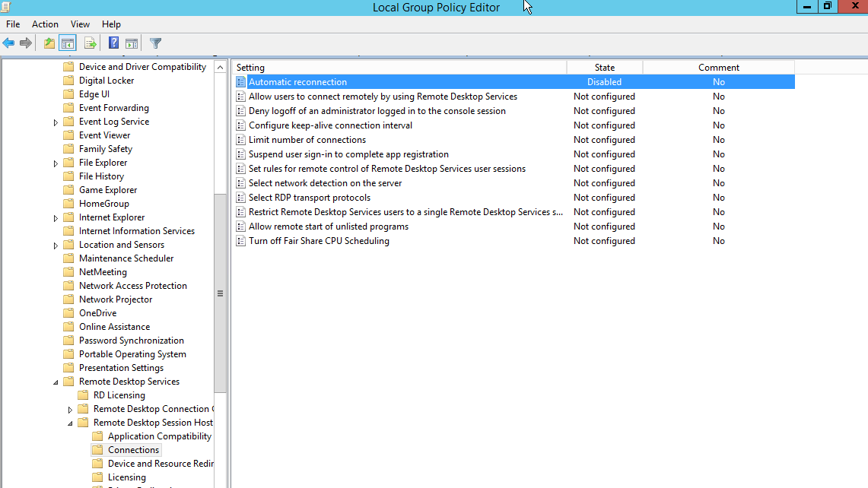Click the Back arrow toolbar icon
Viewport: 868px width, 488px height.
pyautogui.click(x=9, y=43)
